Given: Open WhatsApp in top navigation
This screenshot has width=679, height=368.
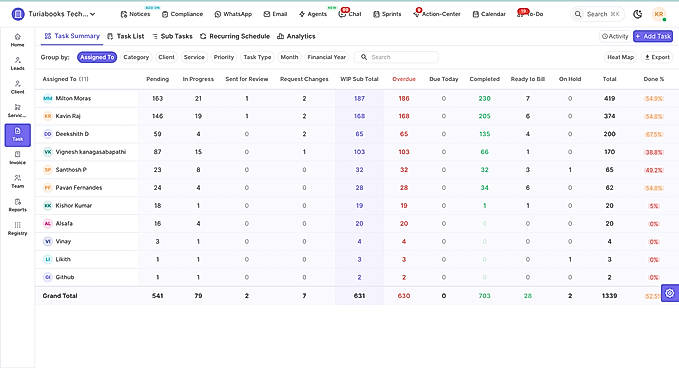Looking at the screenshot, I should click(x=233, y=14).
